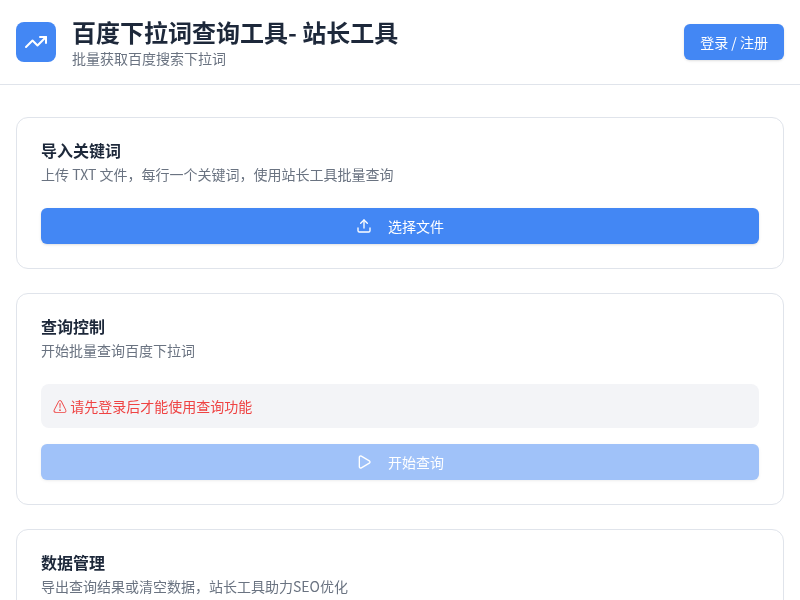The image size is (800, 600).
Task: Click the subtitle 批量获取百度搜索下拉词
Action: pos(149,60)
